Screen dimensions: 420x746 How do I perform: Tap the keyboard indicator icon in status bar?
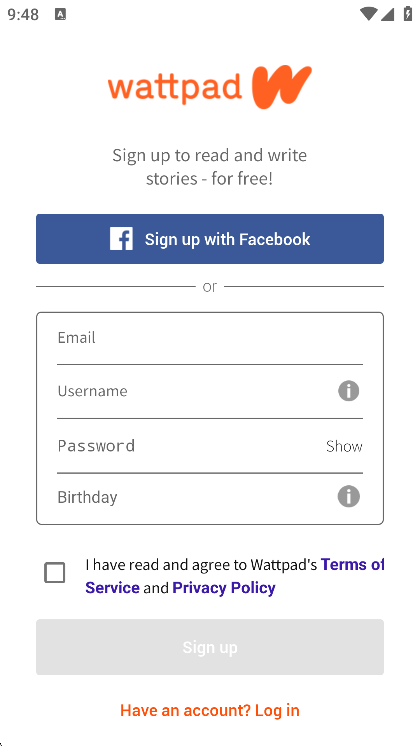click(60, 14)
